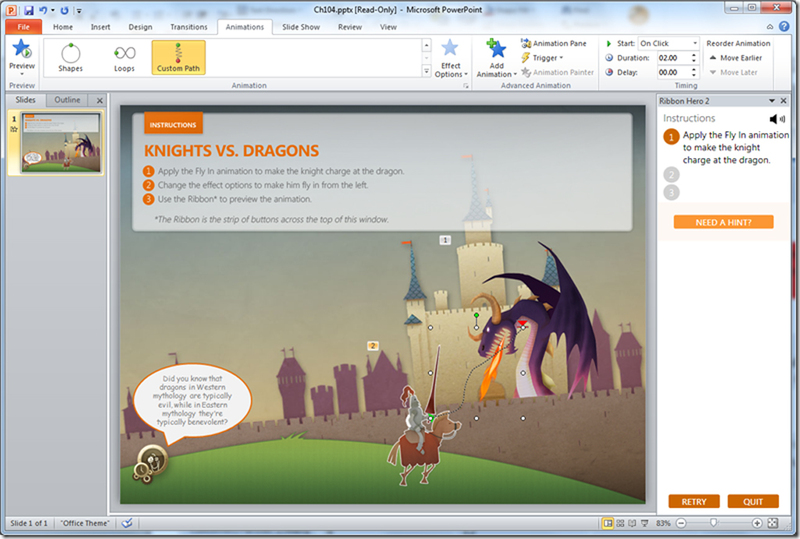Image resolution: width=800 pixels, height=539 pixels.
Task: Click Animation Painter
Action: [557, 72]
